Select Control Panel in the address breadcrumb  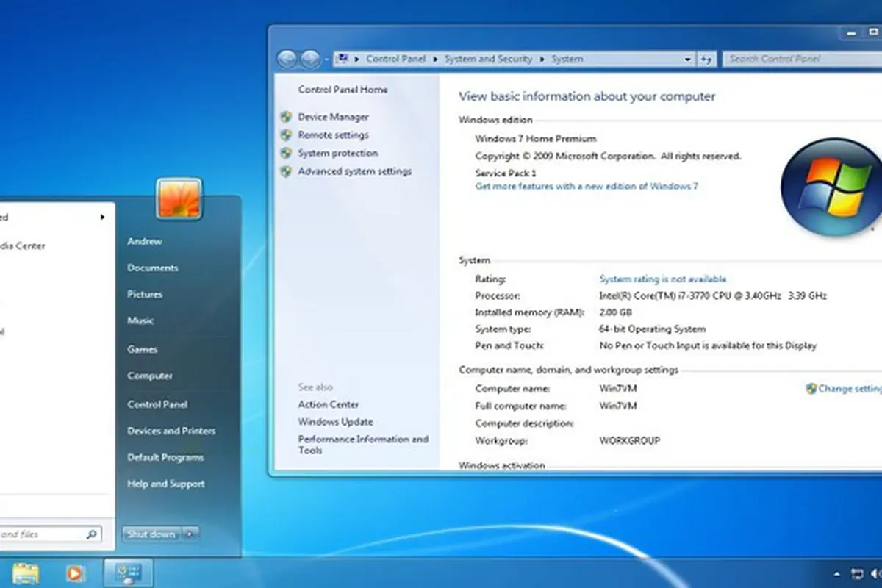(x=396, y=59)
